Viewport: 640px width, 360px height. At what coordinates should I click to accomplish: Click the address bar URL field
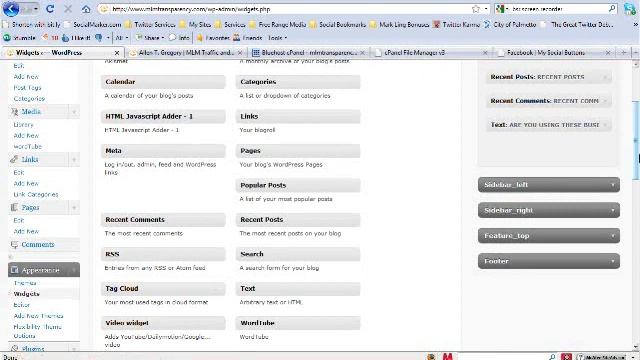pyautogui.click(x=286, y=9)
